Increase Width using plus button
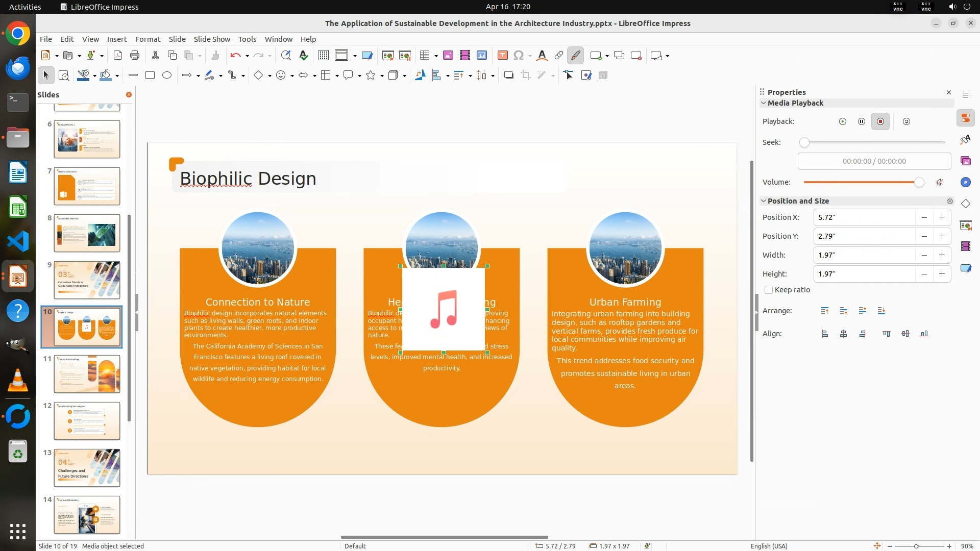Viewport: 980px width, 551px height. [x=942, y=255]
